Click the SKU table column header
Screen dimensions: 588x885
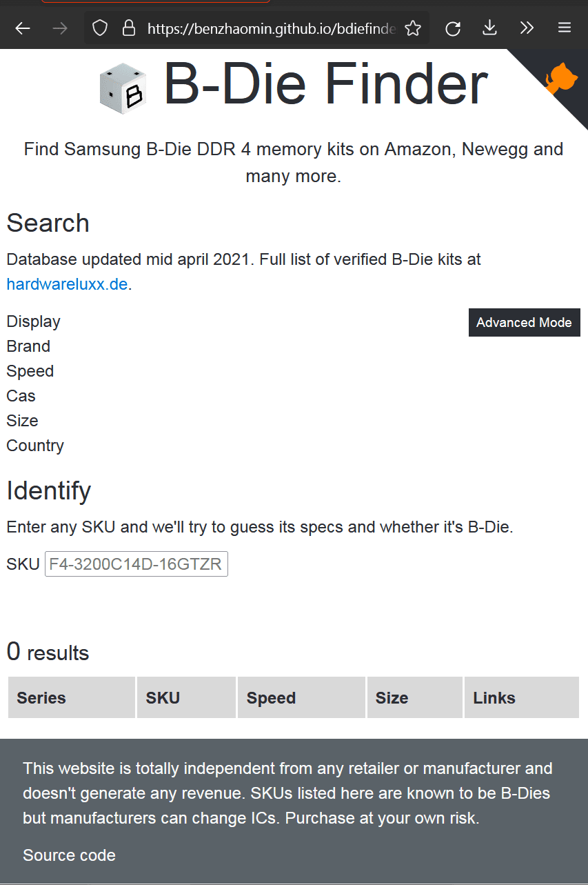click(163, 698)
